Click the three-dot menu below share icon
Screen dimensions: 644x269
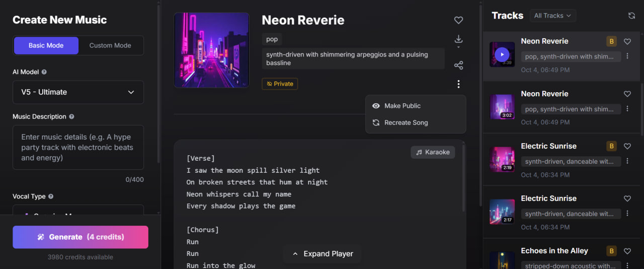pos(458,84)
